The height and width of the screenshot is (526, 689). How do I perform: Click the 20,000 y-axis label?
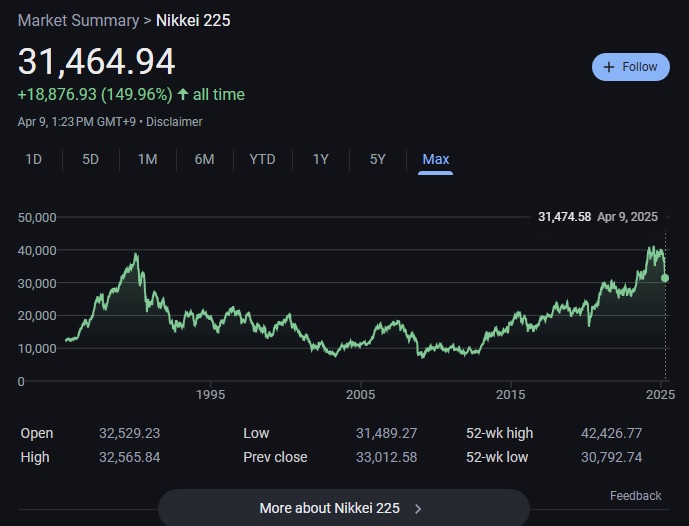click(x=37, y=316)
